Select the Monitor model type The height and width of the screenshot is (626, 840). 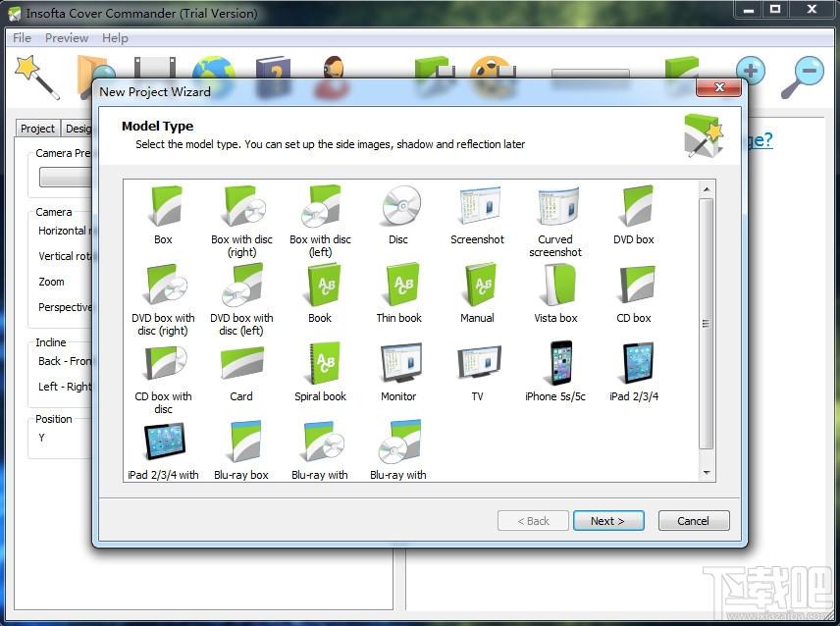click(x=398, y=372)
